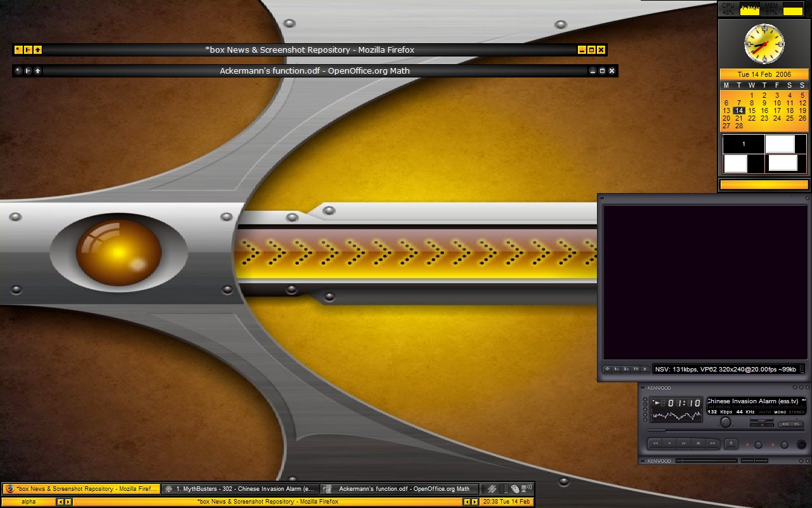Switch to workspace 1 in the pager
Viewport: 812px width, 508px height.
coord(743,144)
